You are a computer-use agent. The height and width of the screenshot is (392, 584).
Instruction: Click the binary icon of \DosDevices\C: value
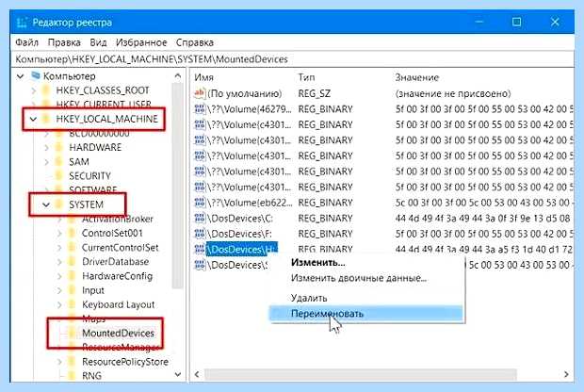click(x=200, y=219)
